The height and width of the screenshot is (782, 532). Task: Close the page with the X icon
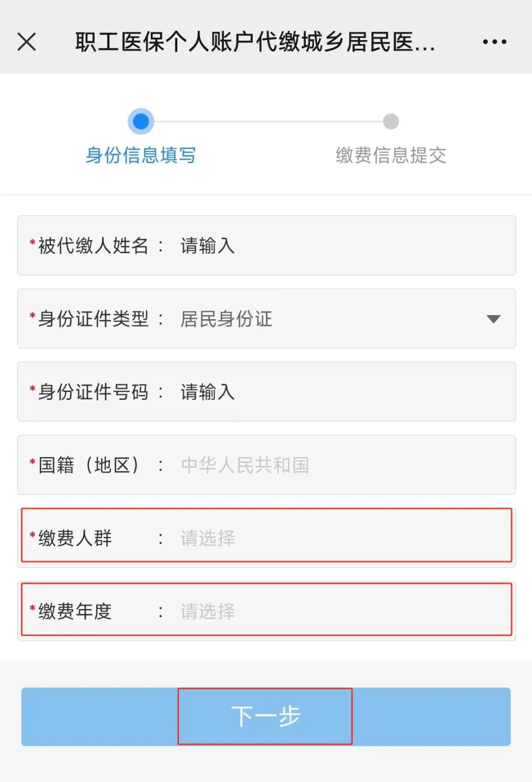pos(27,42)
